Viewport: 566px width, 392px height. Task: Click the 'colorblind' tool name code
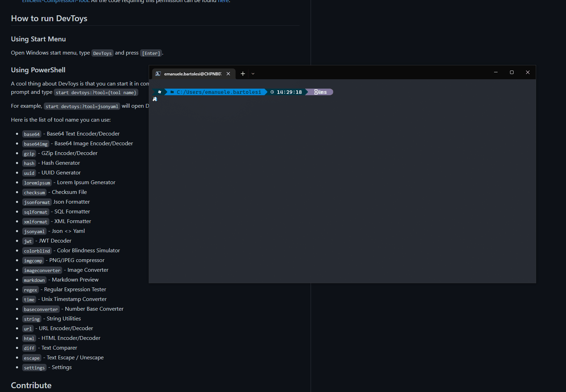click(37, 251)
